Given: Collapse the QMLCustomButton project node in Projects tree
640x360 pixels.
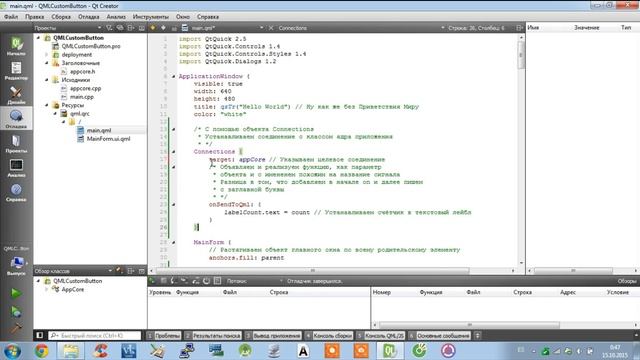Looking at the screenshot, I should tap(39, 38).
